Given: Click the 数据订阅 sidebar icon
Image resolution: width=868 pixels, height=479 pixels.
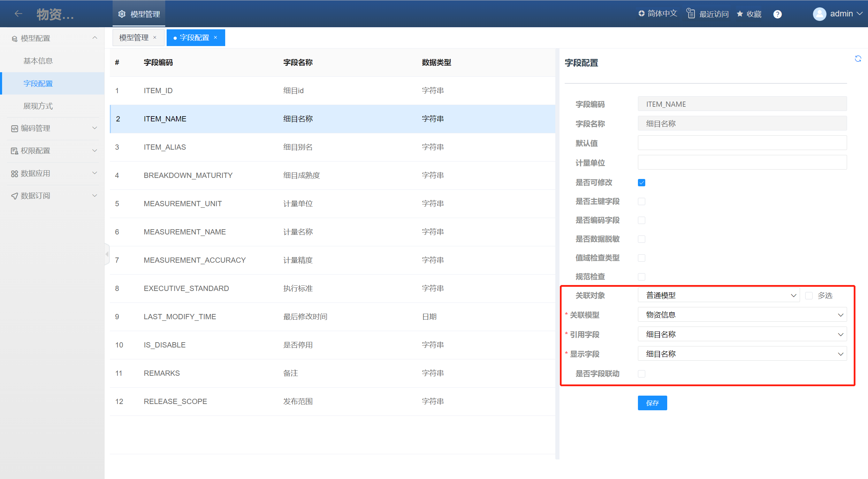Looking at the screenshot, I should click(14, 196).
